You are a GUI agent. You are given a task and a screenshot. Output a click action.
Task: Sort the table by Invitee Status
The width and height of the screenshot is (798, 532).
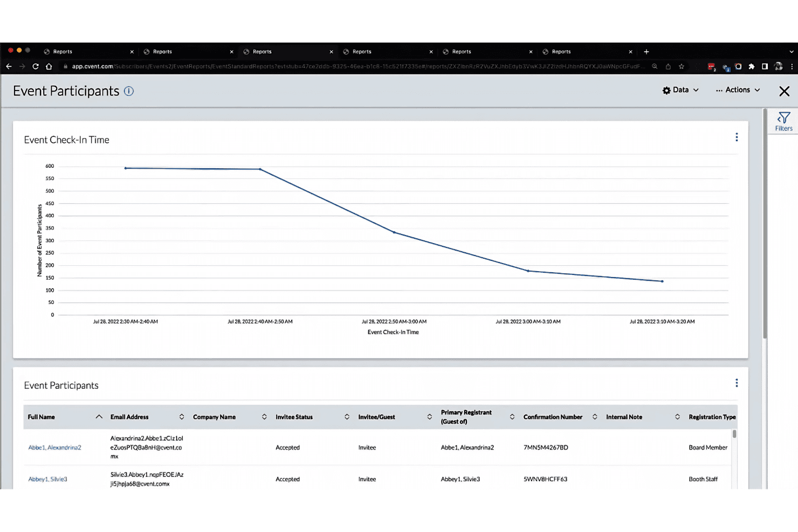(347, 417)
